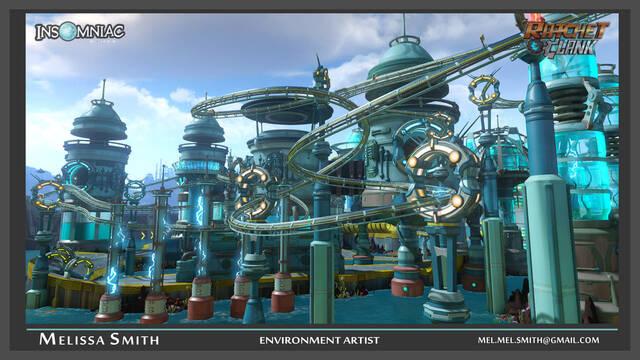Click the name "Melissa Smith"

(99, 339)
